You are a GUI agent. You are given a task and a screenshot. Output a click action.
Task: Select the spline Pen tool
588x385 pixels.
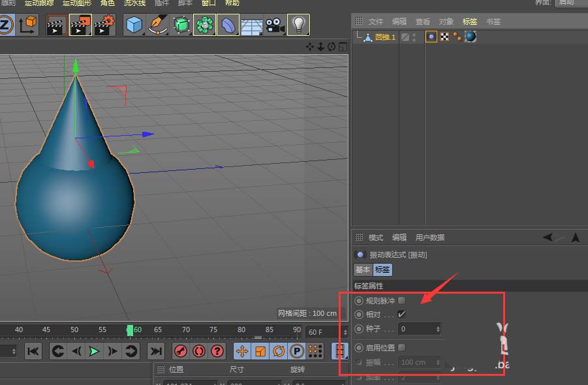[x=158, y=25]
